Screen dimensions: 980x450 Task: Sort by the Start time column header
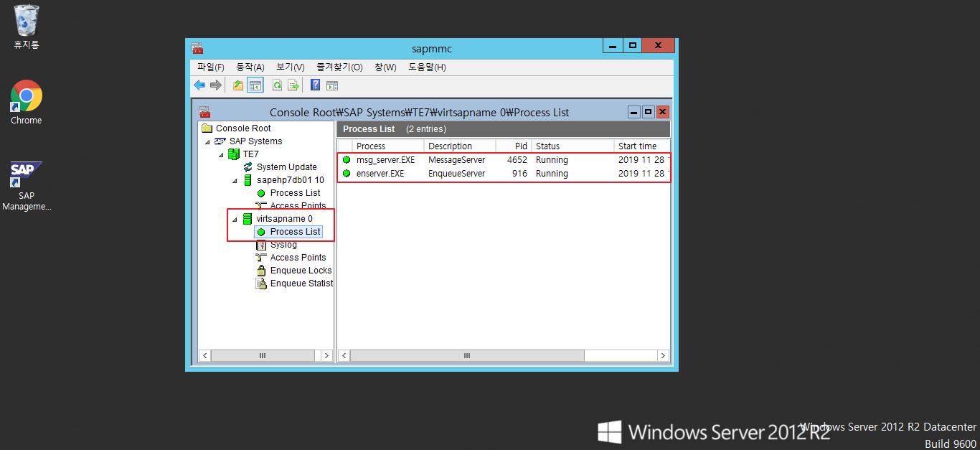642,146
